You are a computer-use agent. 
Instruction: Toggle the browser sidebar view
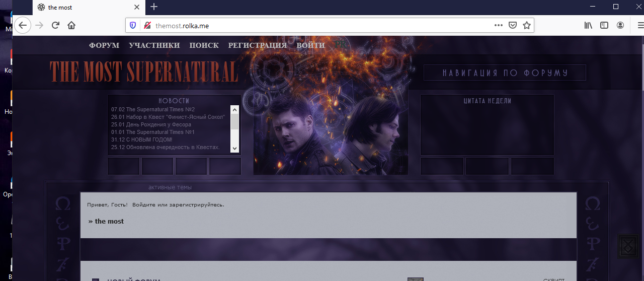coord(604,25)
